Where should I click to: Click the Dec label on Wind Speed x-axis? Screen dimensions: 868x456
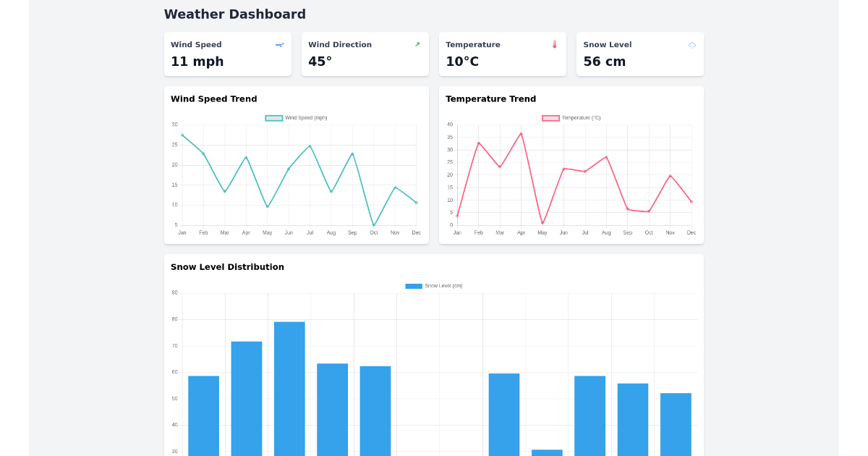(416, 232)
